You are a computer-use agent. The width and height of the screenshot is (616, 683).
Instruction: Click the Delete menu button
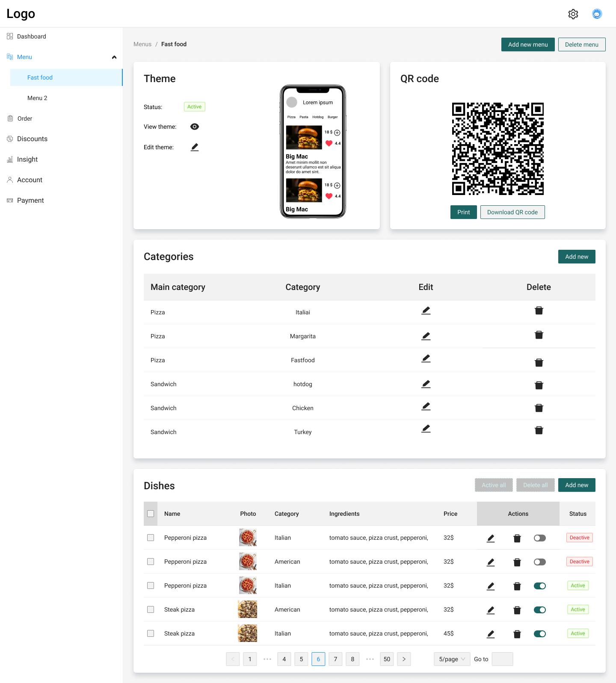click(x=582, y=44)
